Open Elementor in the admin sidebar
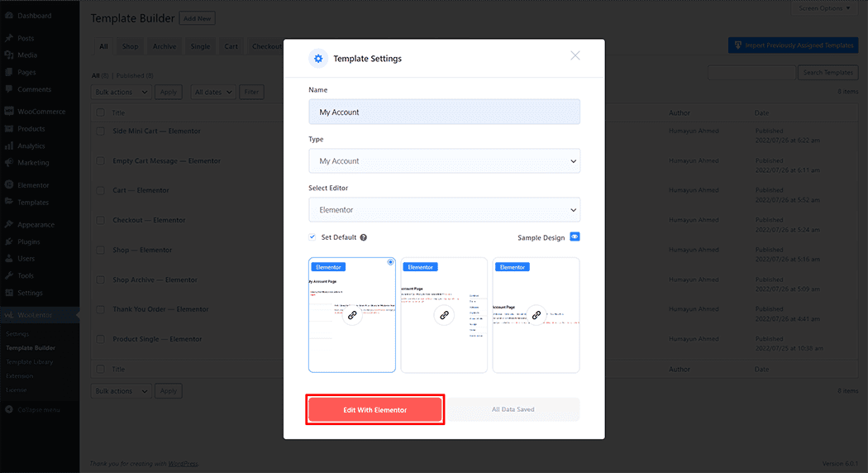This screenshot has width=868, height=473. click(33, 185)
